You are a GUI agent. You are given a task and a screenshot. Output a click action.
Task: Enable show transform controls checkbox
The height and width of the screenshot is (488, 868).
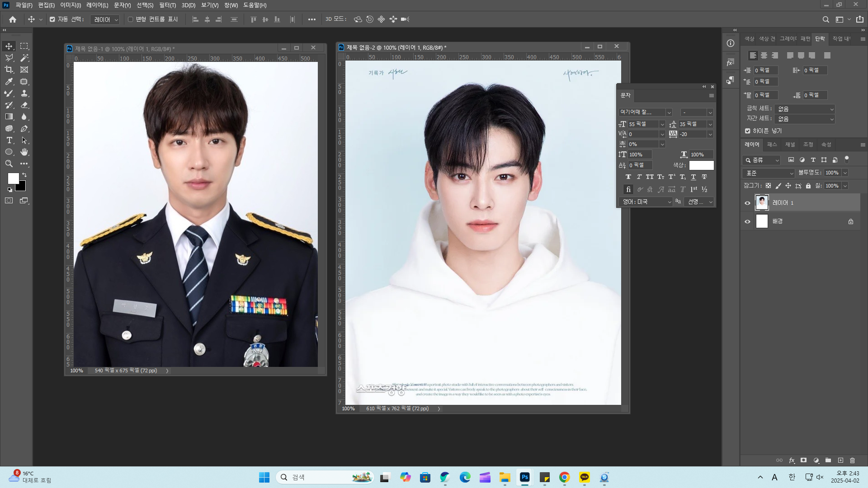click(x=131, y=19)
